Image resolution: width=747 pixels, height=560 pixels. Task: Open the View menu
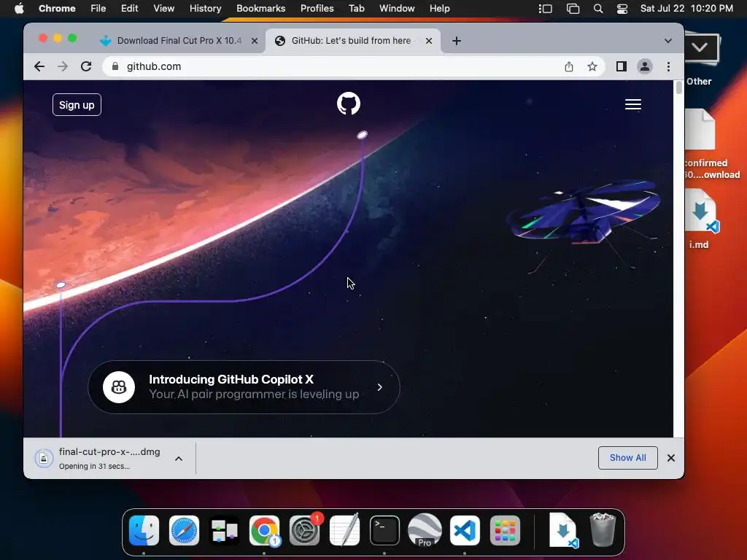(163, 9)
